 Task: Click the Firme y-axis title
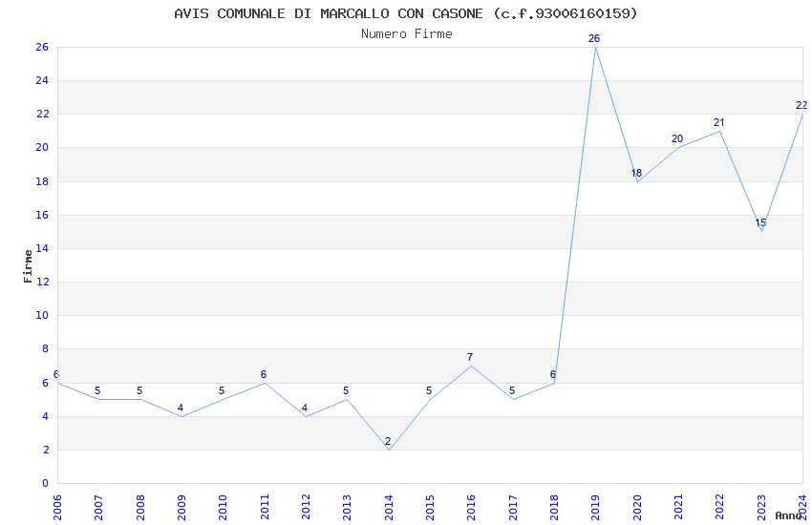coord(28,265)
